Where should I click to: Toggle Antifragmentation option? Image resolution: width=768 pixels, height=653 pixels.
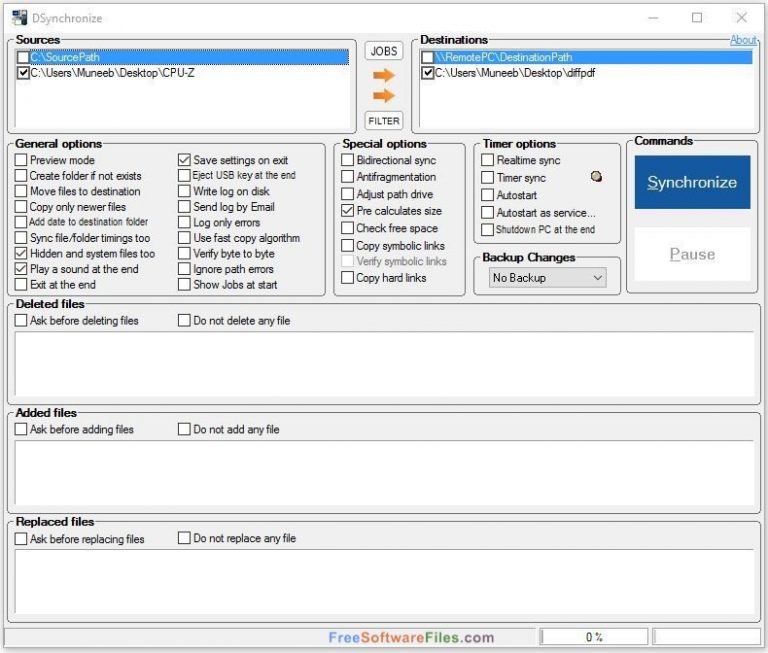pyautogui.click(x=347, y=176)
